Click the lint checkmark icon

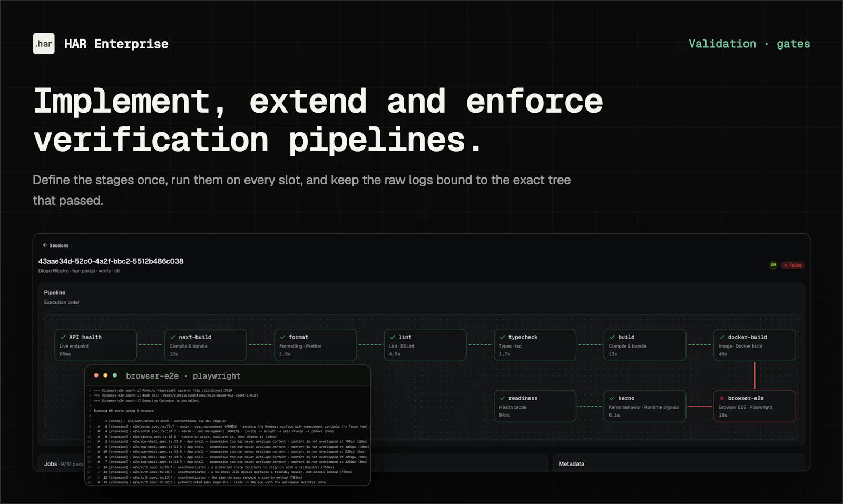pyautogui.click(x=393, y=337)
